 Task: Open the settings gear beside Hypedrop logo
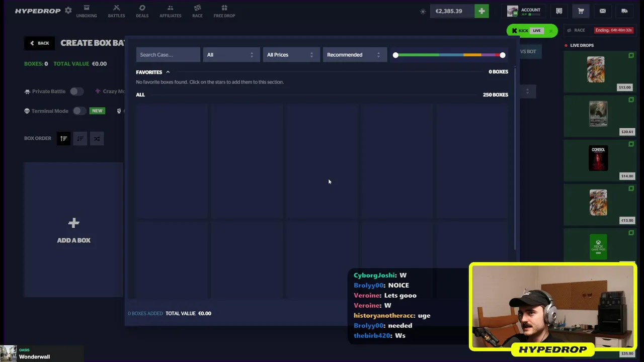click(68, 11)
